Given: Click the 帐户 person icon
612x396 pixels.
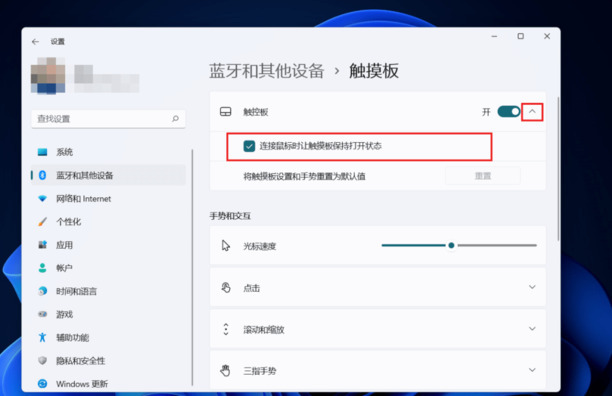Looking at the screenshot, I should [43, 268].
